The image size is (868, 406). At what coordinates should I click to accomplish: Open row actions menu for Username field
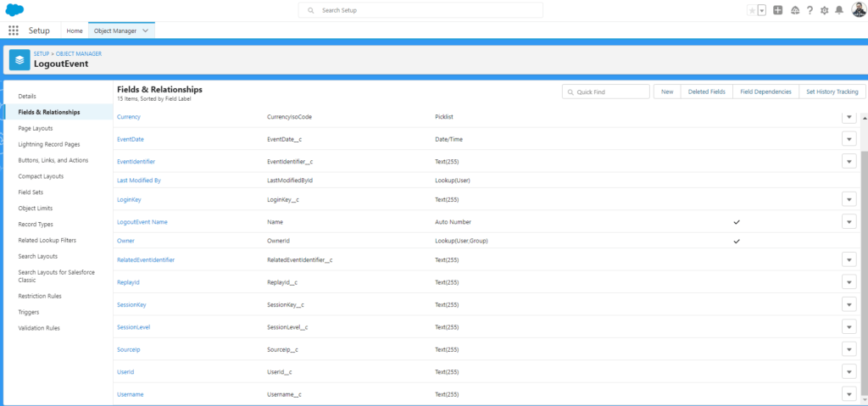[x=849, y=393]
